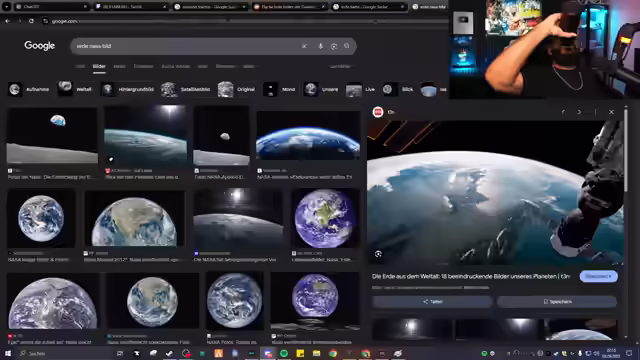The image size is (640, 360).
Task: Open thumbnail of small Earth above moon
Action: point(221,136)
